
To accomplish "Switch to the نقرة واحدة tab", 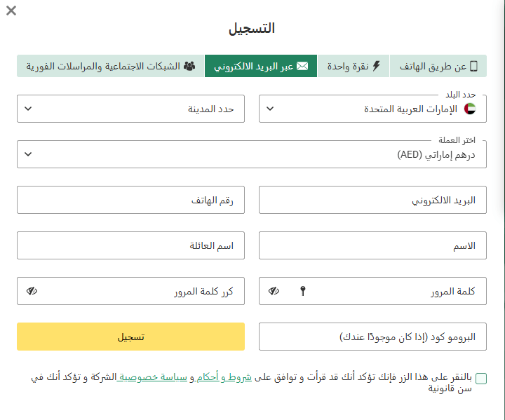I will pyautogui.click(x=353, y=66).
